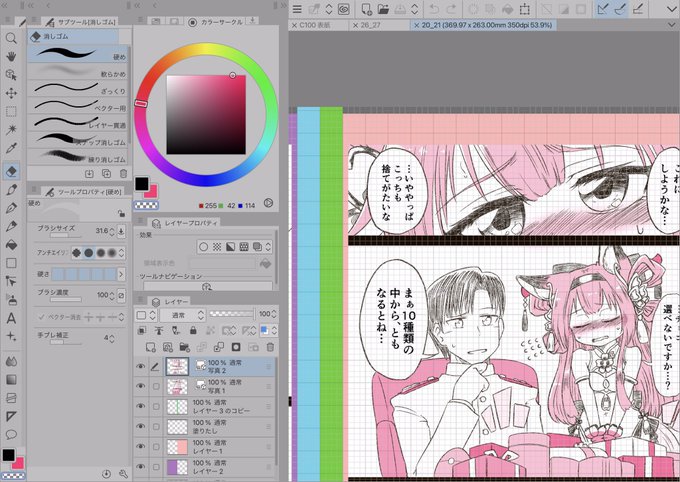Click the New canvas icon
This screenshot has height=482, width=680.
coord(366,9)
